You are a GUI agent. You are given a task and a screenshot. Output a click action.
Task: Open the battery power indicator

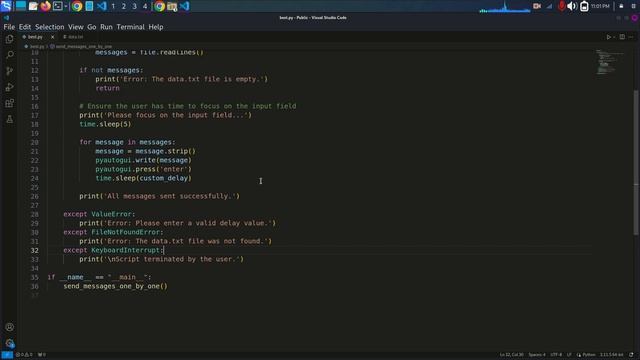pyautogui.click(x=584, y=6)
